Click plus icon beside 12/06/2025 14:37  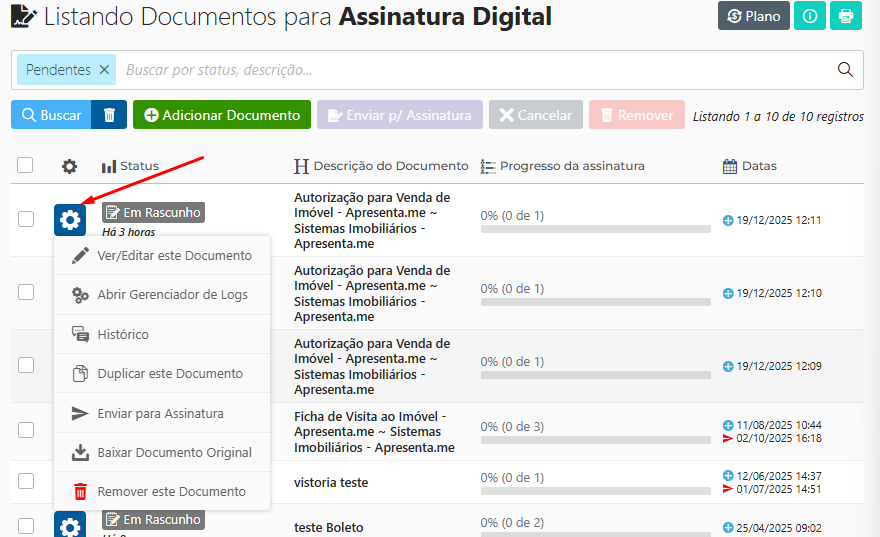tap(728, 476)
